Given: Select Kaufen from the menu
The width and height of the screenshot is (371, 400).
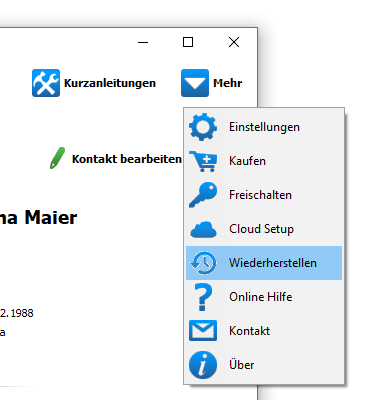Looking at the screenshot, I should pyautogui.click(x=264, y=161).
